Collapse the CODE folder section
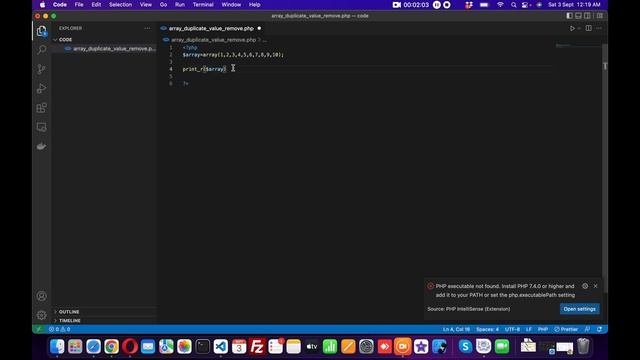The image size is (640, 360). click(65, 40)
